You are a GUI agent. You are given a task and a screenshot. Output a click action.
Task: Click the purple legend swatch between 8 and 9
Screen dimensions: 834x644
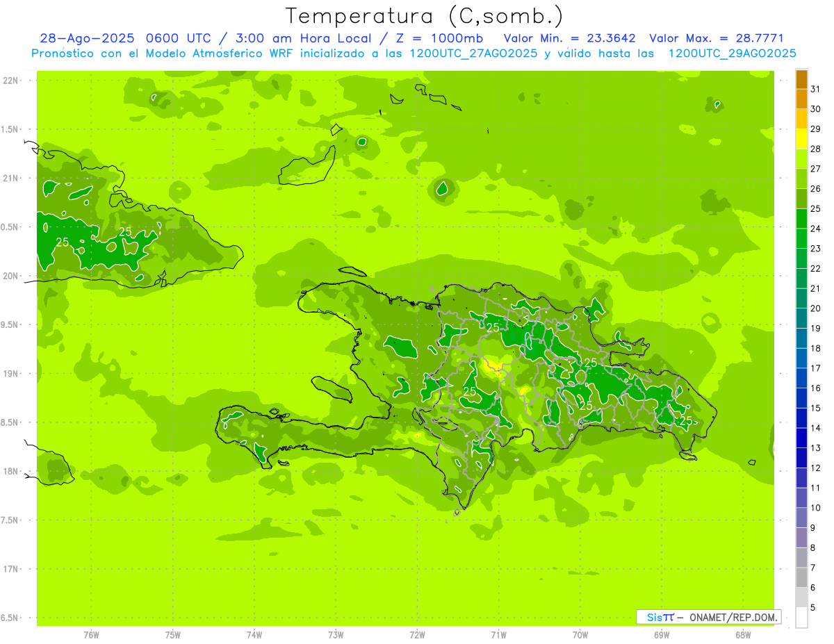click(x=801, y=538)
